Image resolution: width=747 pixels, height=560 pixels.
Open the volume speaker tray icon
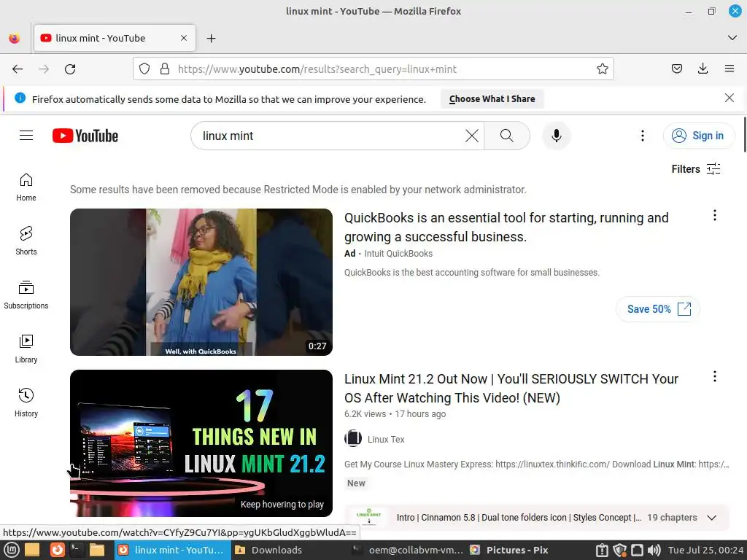pos(654,551)
